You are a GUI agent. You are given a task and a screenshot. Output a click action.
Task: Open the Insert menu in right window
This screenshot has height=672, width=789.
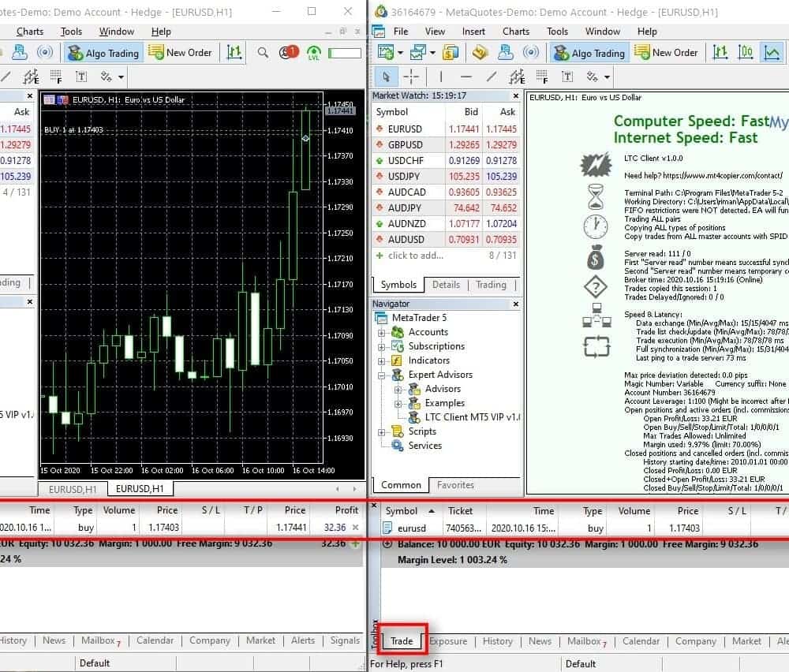point(473,32)
